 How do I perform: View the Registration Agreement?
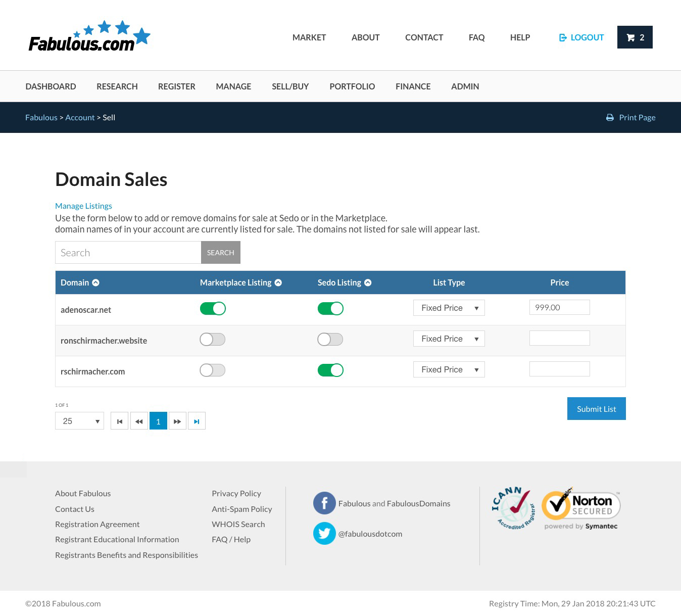tap(98, 524)
